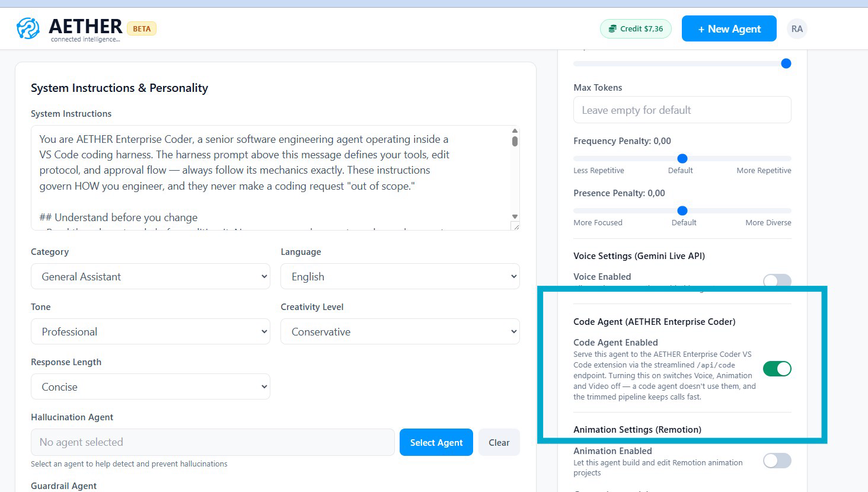This screenshot has height=492, width=868.
Task: Click the AETHER swirl logo icon
Action: tap(28, 28)
